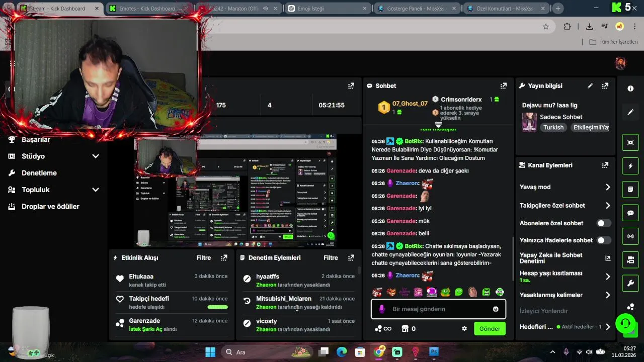Pop out the Kanal Eylemleri panel

click(605, 165)
